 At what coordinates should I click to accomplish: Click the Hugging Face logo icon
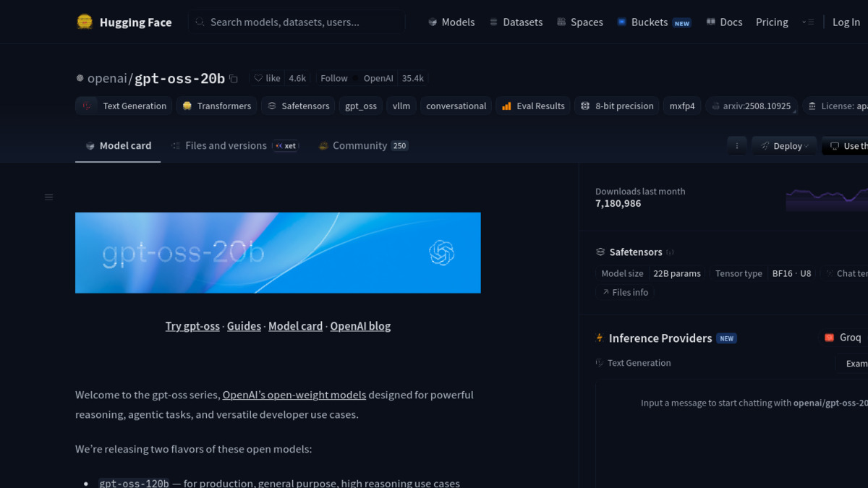85,22
